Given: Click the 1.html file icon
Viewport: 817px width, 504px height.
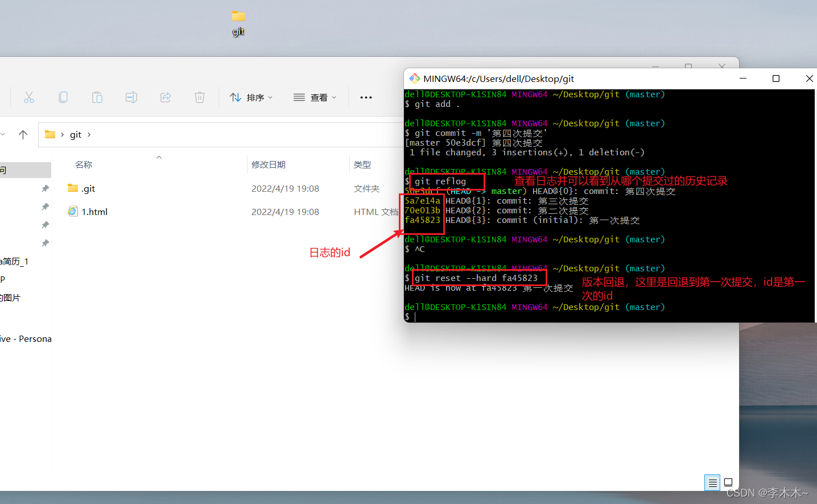Looking at the screenshot, I should 73,212.
